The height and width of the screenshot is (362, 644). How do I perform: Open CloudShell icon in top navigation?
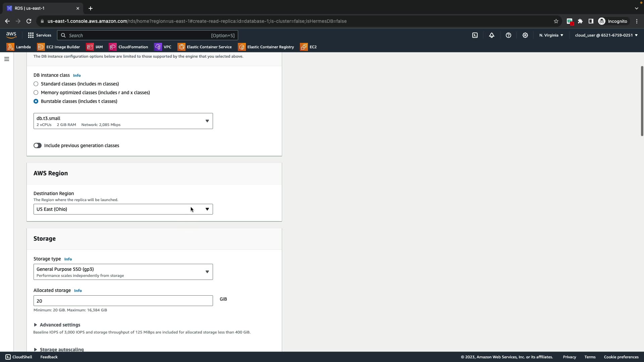tap(475, 35)
